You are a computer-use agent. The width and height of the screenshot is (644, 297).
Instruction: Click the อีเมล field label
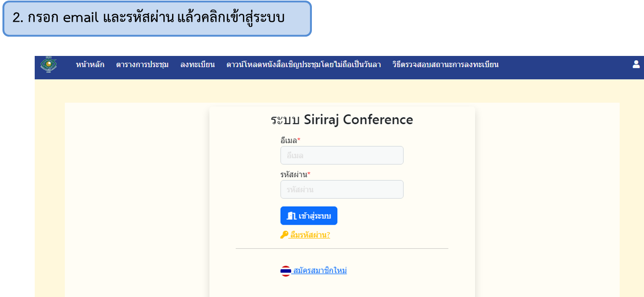pyautogui.click(x=289, y=140)
